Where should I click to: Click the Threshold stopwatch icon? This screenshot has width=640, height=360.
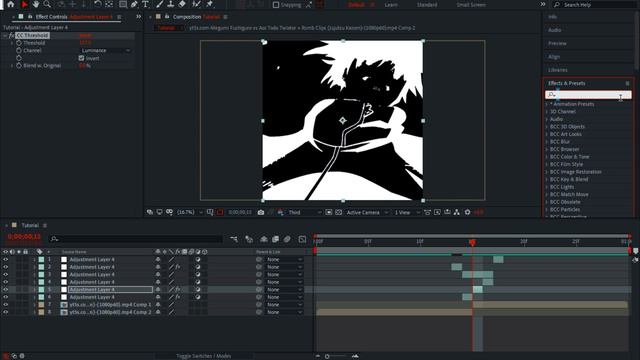(x=19, y=43)
